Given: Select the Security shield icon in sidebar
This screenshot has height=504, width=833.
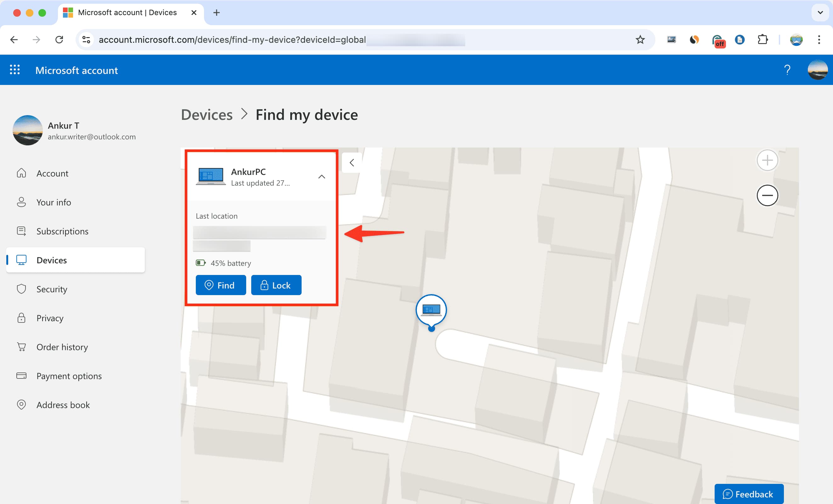Looking at the screenshot, I should (x=21, y=289).
